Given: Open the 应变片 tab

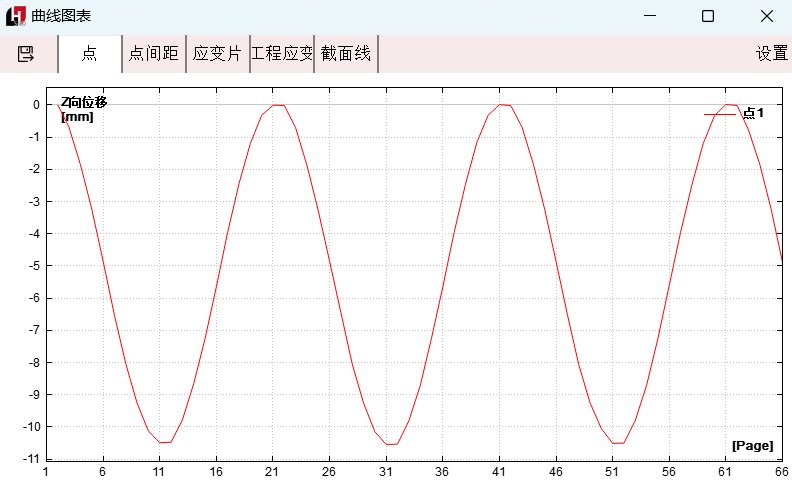Looking at the screenshot, I should pyautogui.click(x=217, y=54).
